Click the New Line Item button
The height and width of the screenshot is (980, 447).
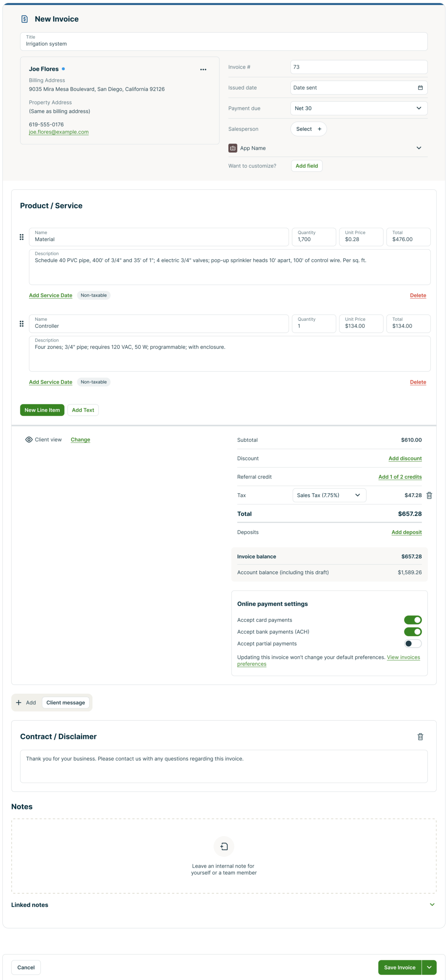pos(42,410)
